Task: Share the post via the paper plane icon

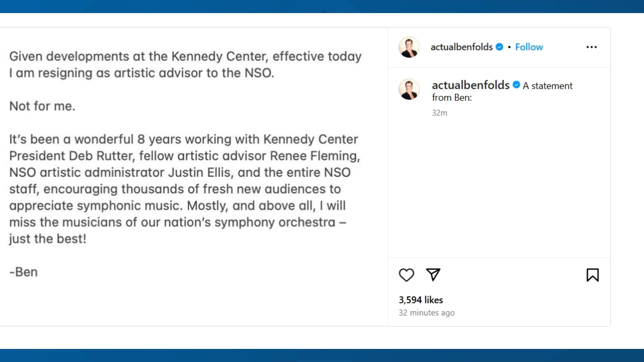Action: pyautogui.click(x=433, y=275)
